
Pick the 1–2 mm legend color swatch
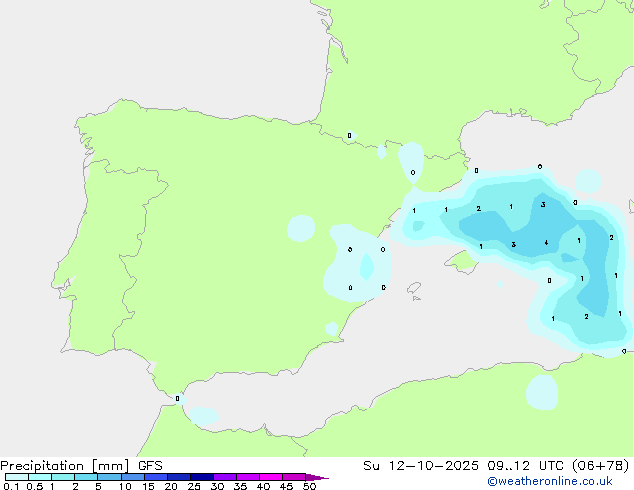click(63, 477)
